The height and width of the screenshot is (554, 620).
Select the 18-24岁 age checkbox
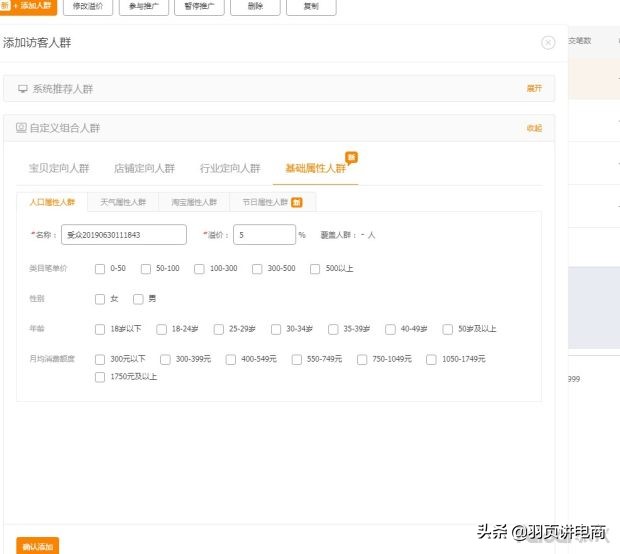tap(161, 329)
